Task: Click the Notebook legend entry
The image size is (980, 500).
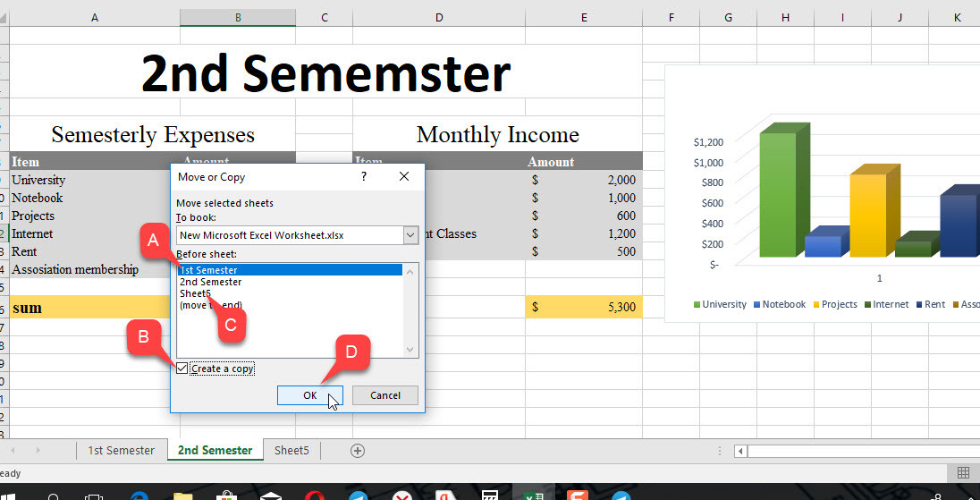Action: pyautogui.click(x=780, y=304)
